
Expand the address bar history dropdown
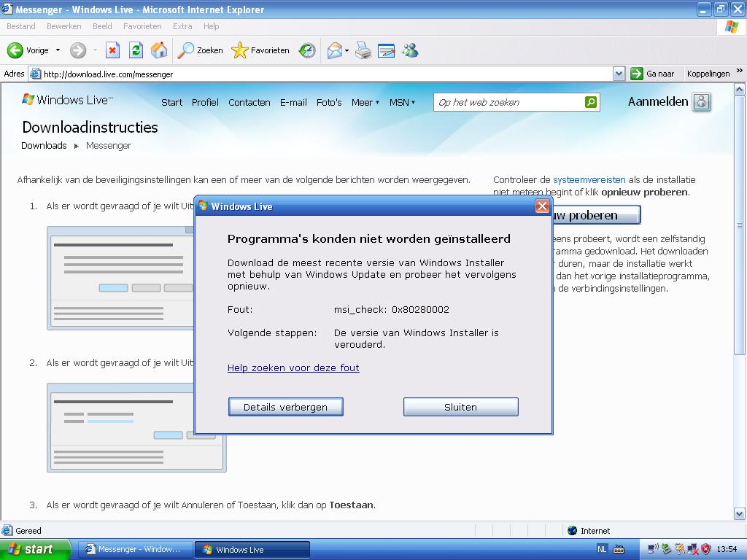619,74
